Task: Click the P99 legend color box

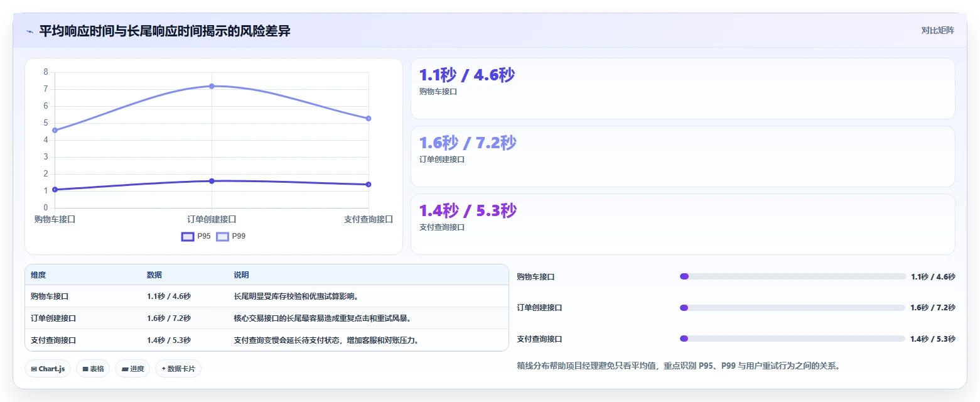Action: 222,237
